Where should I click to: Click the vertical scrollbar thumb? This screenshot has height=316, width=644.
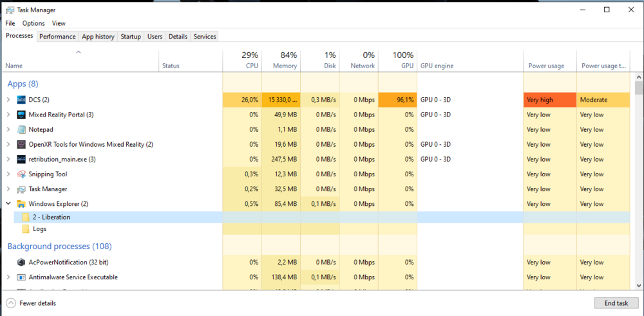tap(639, 88)
